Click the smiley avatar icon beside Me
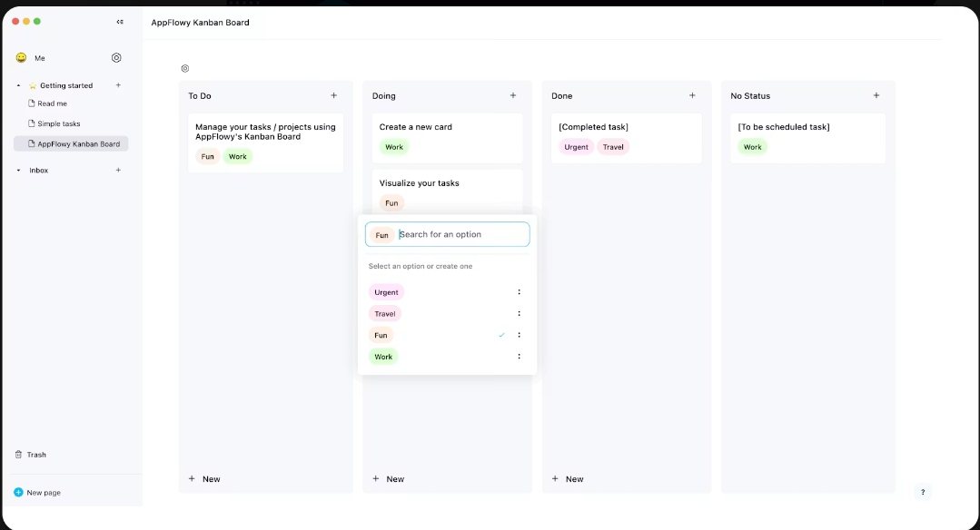The image size is (980, 530). click(21, 57)
